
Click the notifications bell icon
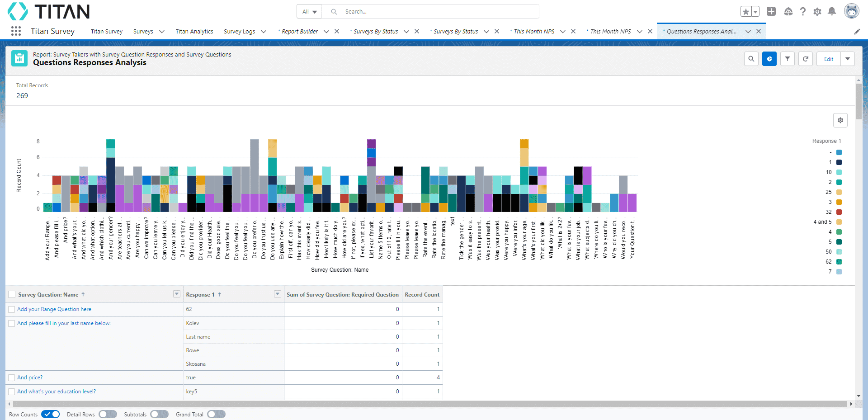coord(832,11)
